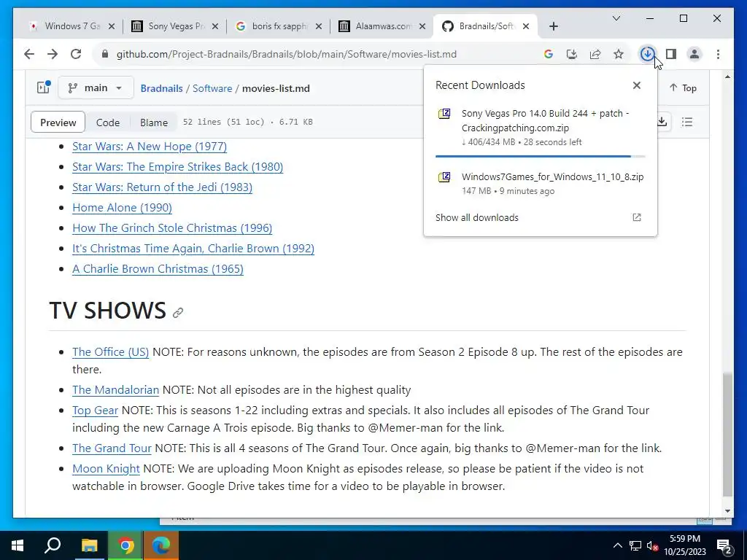This screenshot has height=560, width=747.
Task: Close the Windows 7 Games tab
Action: (112, 27)
